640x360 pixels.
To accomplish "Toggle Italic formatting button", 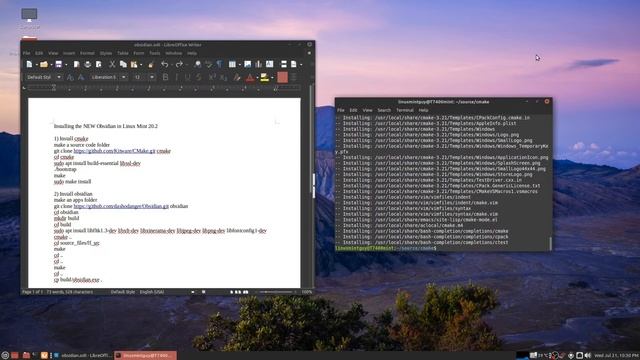I will 176,77.
